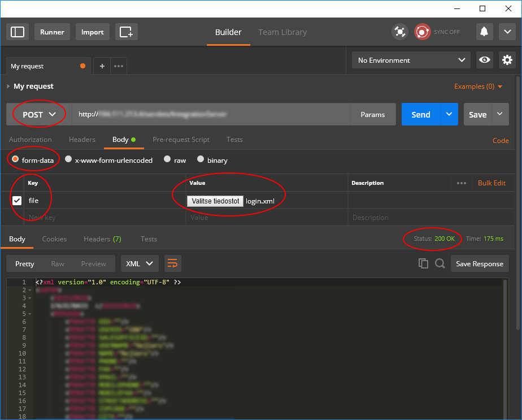
Task: Switch response view to Pretty
Action: (x=25, y=263)
